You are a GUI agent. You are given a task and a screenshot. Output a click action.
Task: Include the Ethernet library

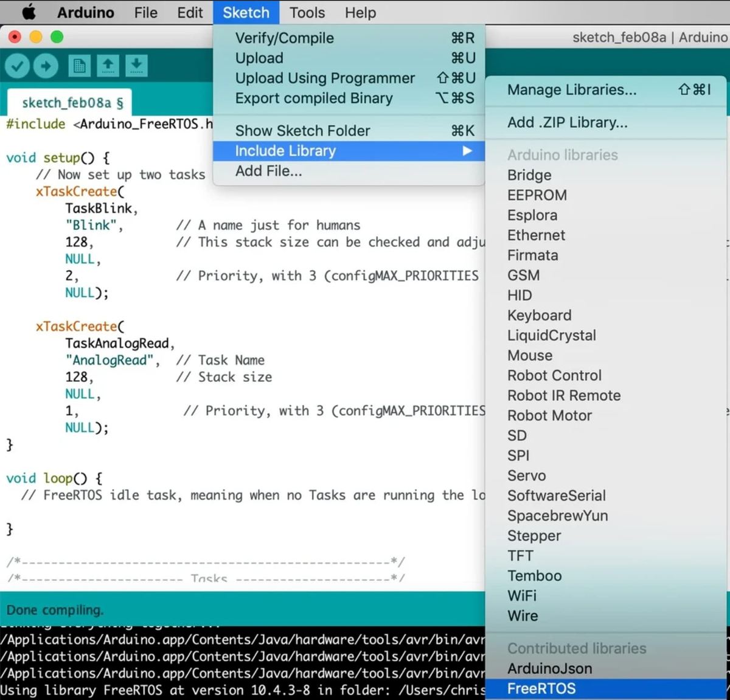click(x=606, y=235)
